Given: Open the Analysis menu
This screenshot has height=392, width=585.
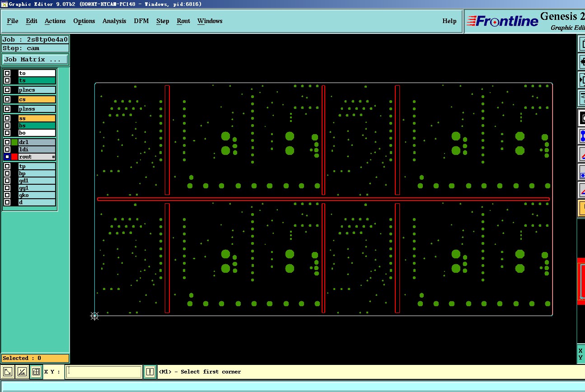Looking at the screenshot, I should (114, 21).
